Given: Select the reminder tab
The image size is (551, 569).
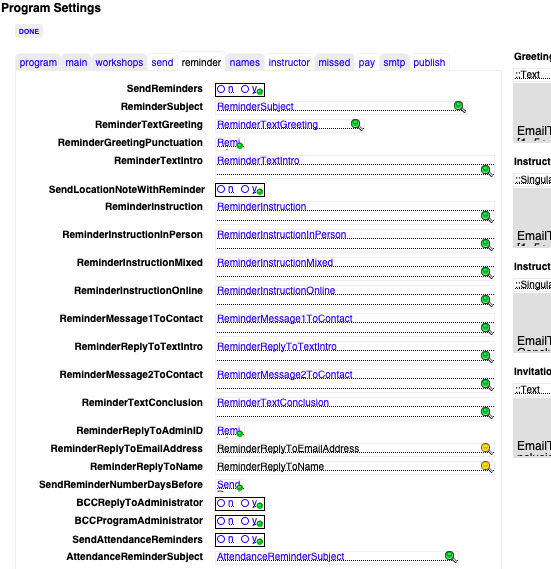Looking at the screenshot, I should [201, 62].
